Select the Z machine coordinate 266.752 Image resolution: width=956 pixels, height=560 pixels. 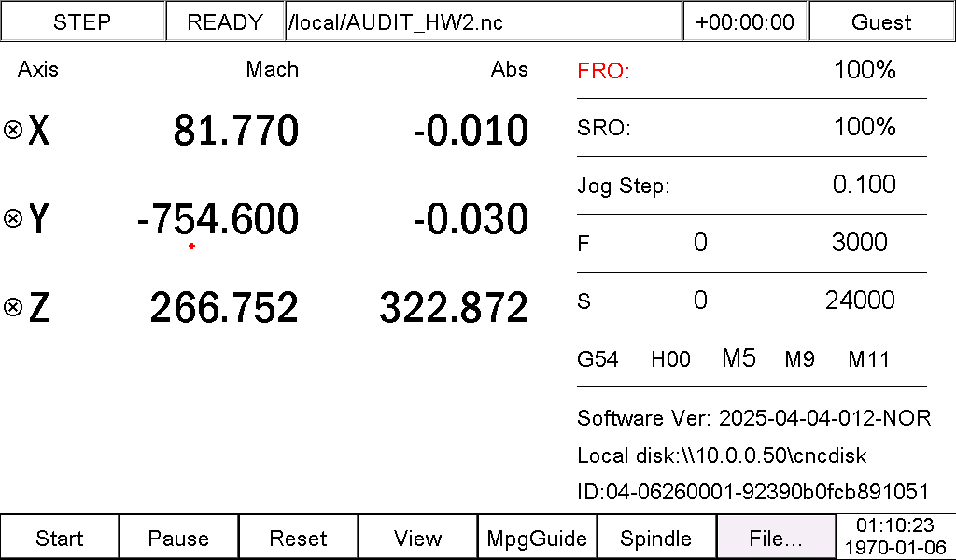click(x=224, y=306)
